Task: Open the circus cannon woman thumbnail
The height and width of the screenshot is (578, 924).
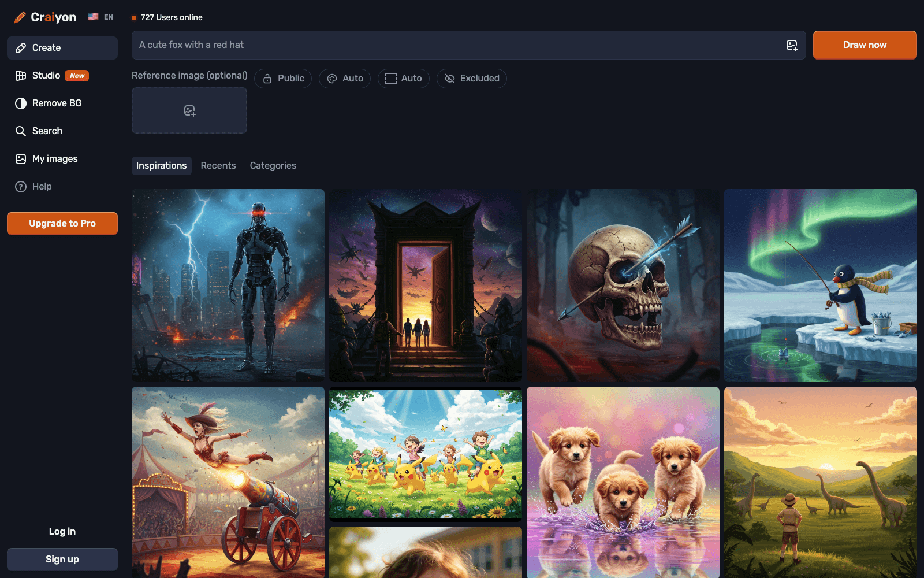Action: 228,483
